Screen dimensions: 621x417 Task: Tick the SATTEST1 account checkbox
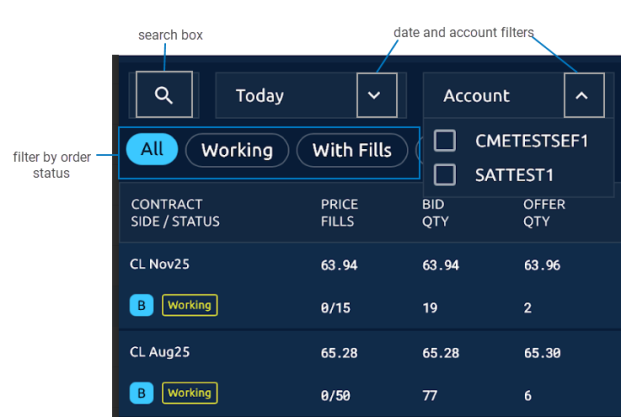pos(445,175)
